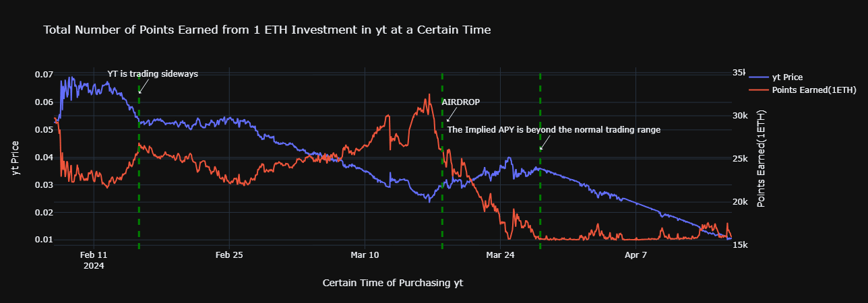
Task: Select the 'YT is trading sideways' annotation
Action: [153, 74]
